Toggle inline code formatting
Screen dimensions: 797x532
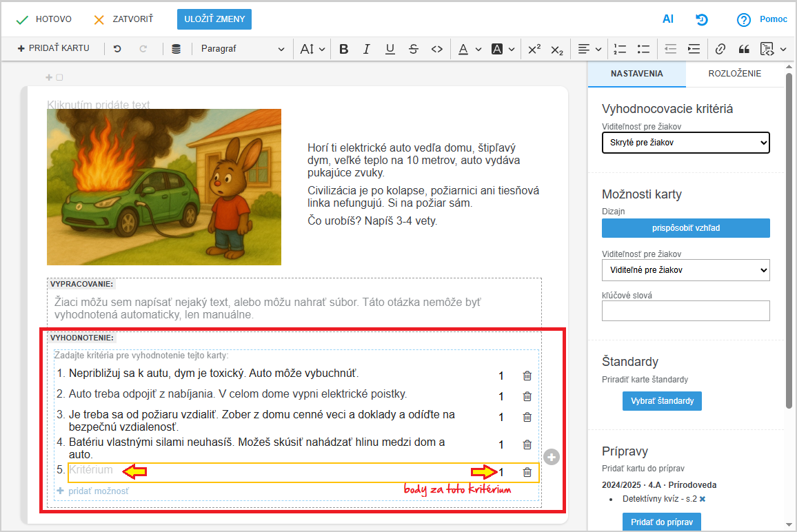click(436, 49)
